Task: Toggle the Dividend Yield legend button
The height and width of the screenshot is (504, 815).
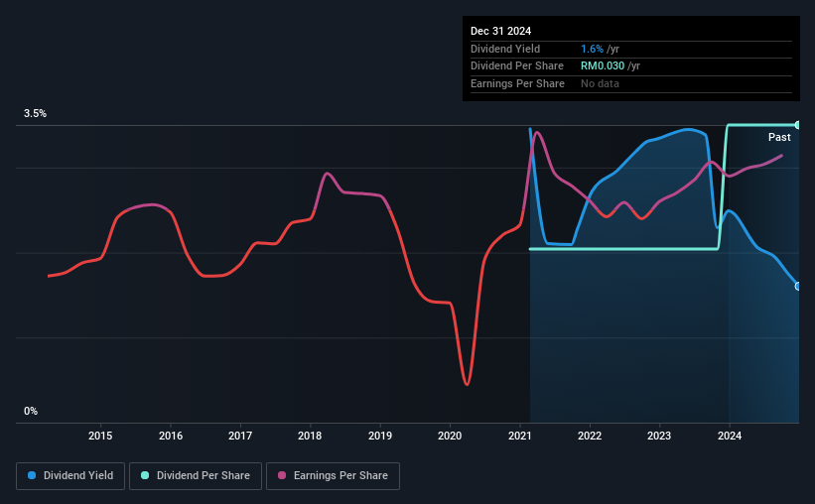Action: 70,476
